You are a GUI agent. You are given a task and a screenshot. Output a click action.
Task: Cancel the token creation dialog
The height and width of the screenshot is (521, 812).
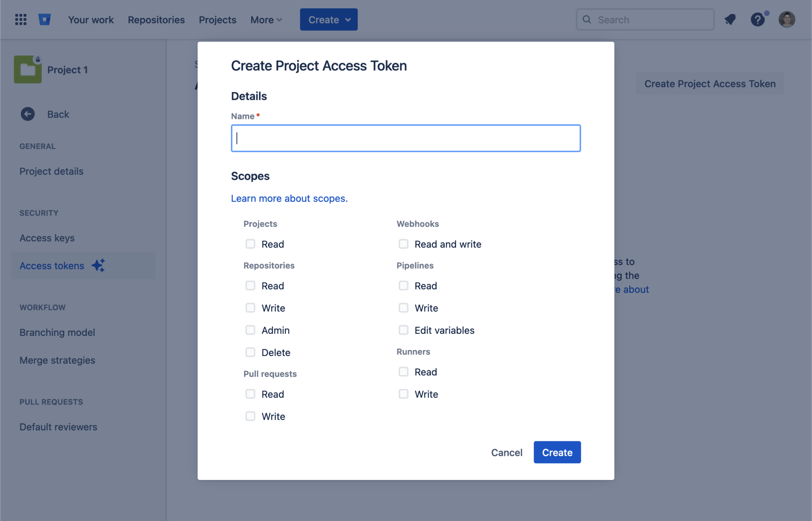(x=506, y=452)
